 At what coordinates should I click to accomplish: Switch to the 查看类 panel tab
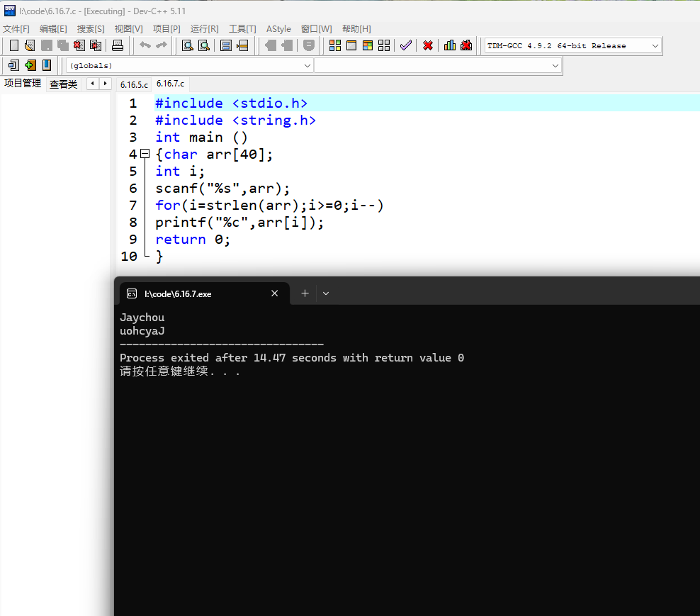coord(63,84)
